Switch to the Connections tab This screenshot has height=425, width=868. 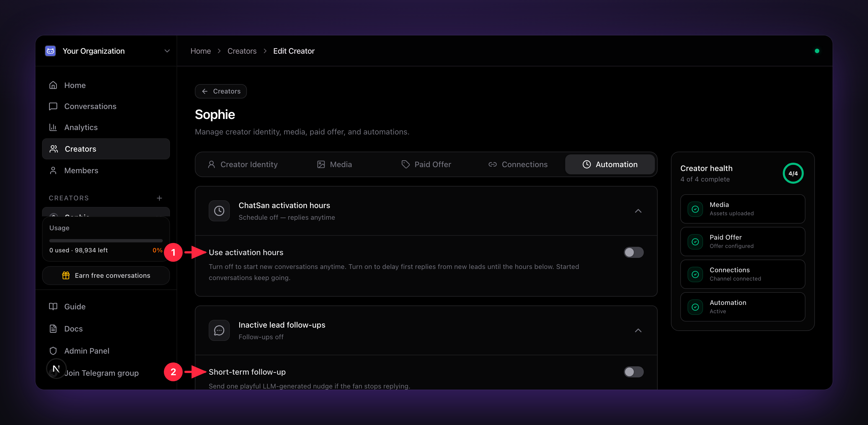tap(518, 164)
